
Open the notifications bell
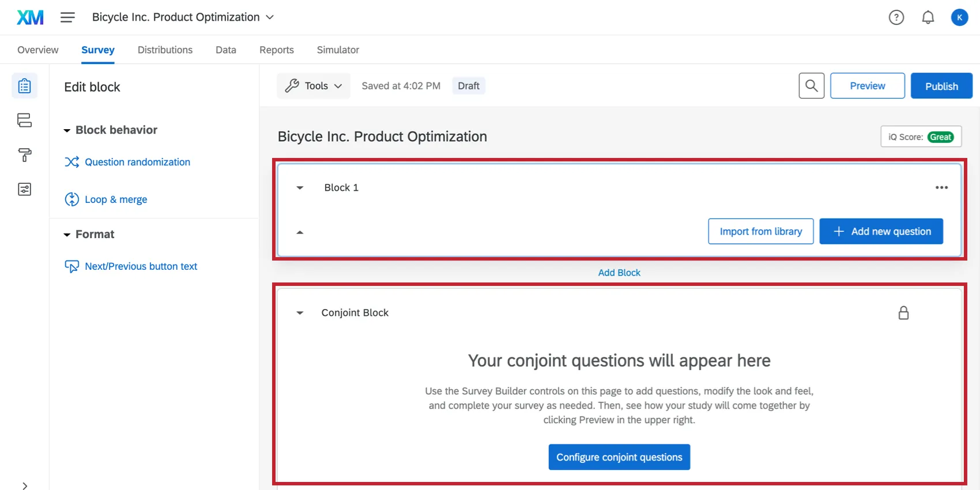pyautogui.click(x=928, y=17)
